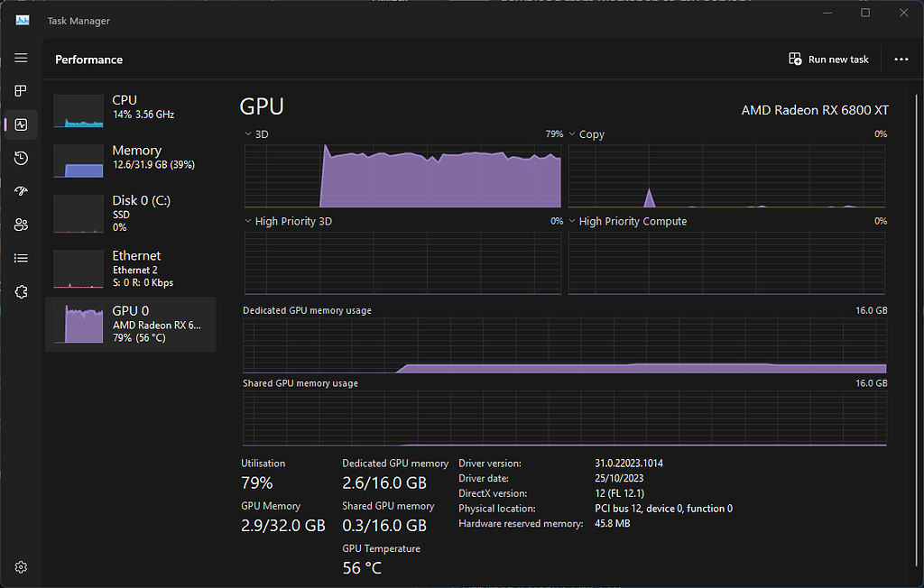
Task: Open Task Manager settings
Action: point(21,566)
